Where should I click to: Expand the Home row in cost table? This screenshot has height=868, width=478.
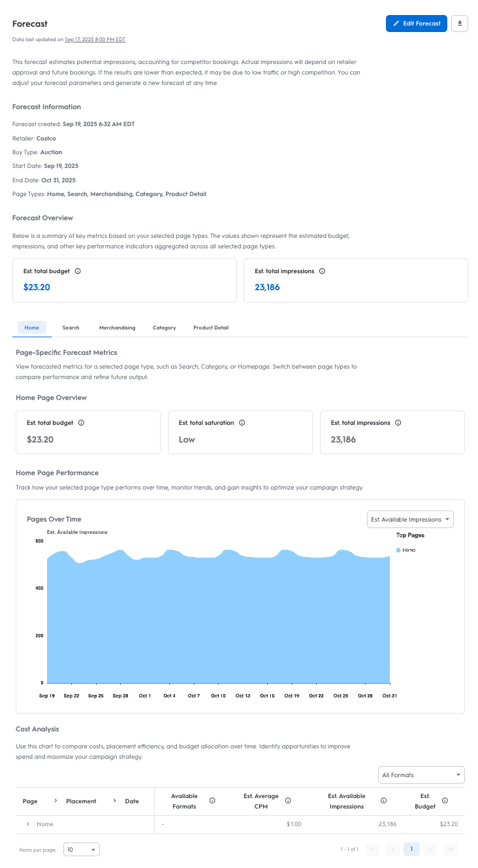point(27,824)
